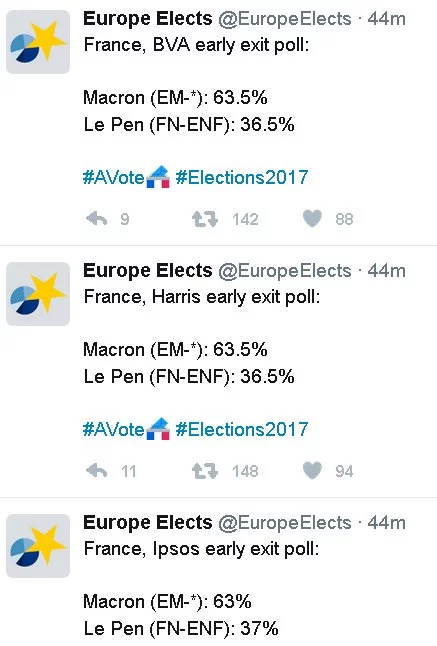This screenshot has width=437, height=646.
Task: Open the 44m timestamp of the Harris tweet
Action: pos(386,271)
